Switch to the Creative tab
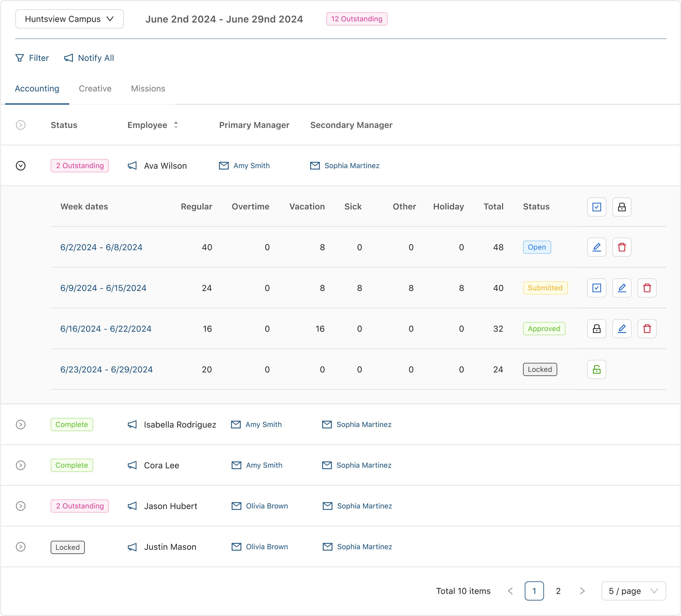The image size is (681, 616). 95,88
